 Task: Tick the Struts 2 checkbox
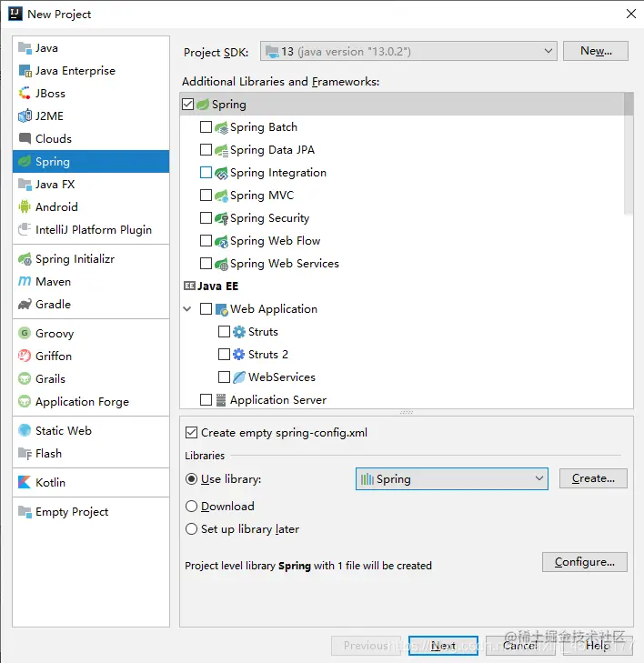(x=224, y=354)
